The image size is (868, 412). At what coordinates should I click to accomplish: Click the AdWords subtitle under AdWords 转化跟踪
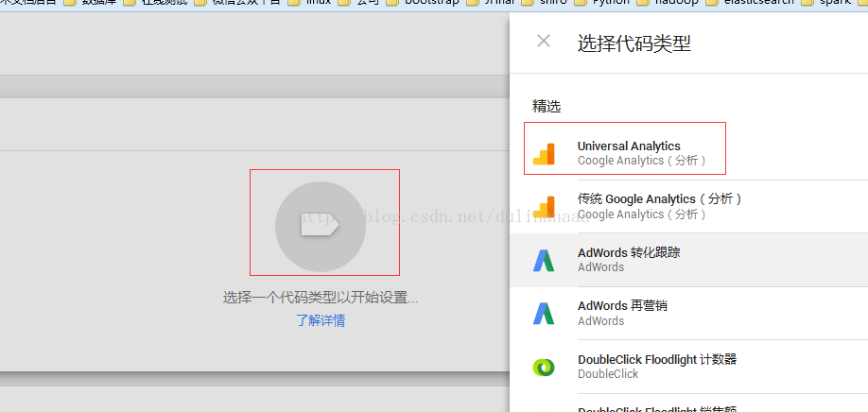click(600, 267)
